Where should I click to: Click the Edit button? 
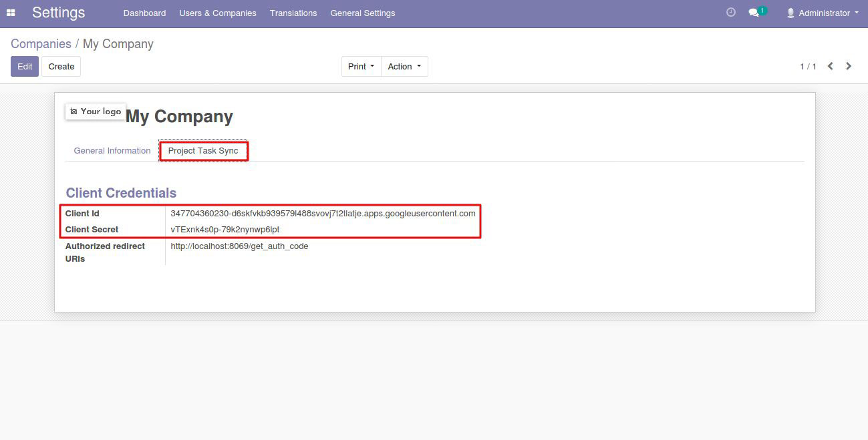[25, 66]
